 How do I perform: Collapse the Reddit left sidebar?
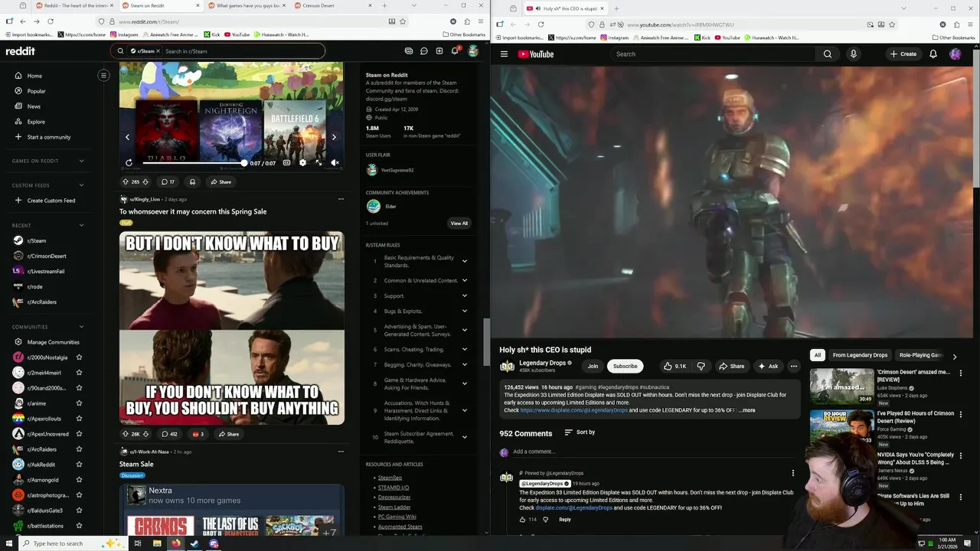pos(103,75)
